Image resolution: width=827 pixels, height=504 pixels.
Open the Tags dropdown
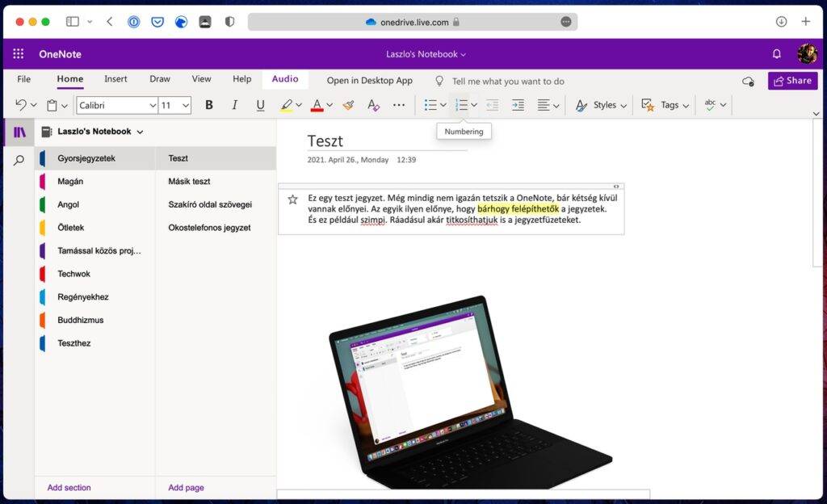(665, 105)
